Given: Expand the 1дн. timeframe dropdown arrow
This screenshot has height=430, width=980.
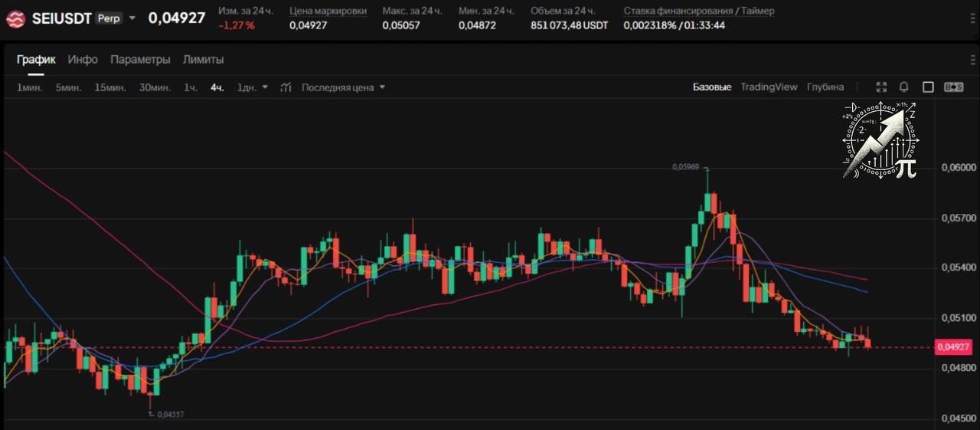Looking at the screenshot, I should click(x=265, y=87).
